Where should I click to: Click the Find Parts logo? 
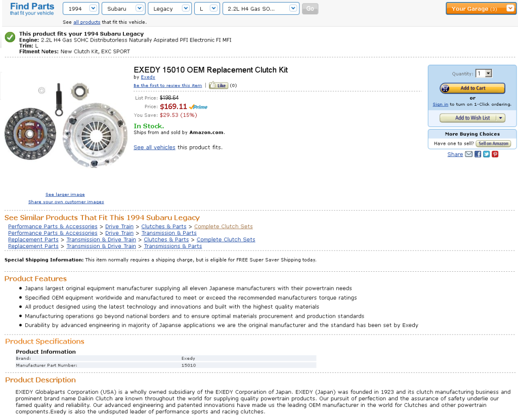click(32, 9)
